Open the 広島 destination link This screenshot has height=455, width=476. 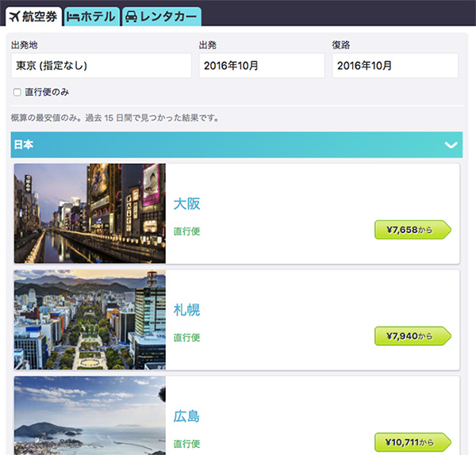(186, 416)
